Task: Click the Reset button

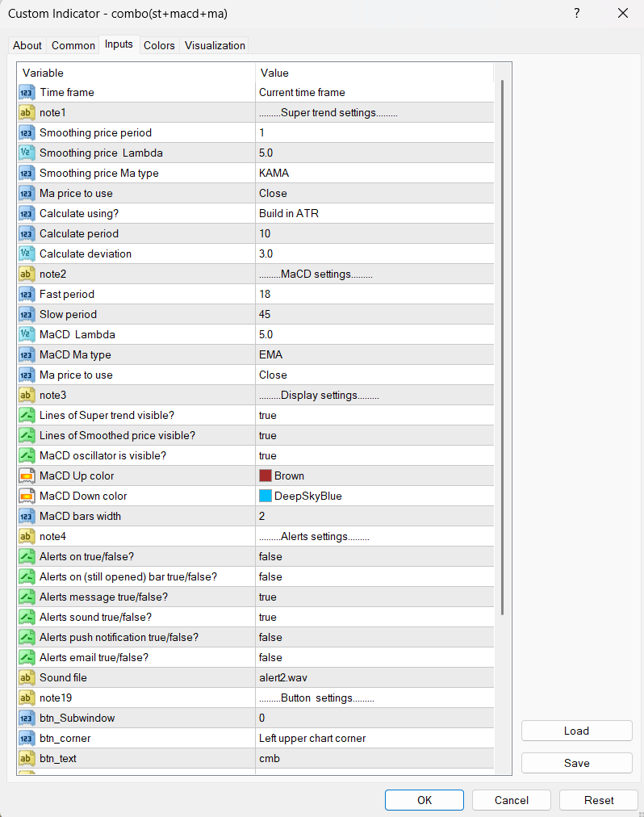Action: pyautogui.click(x=599, y=800)
